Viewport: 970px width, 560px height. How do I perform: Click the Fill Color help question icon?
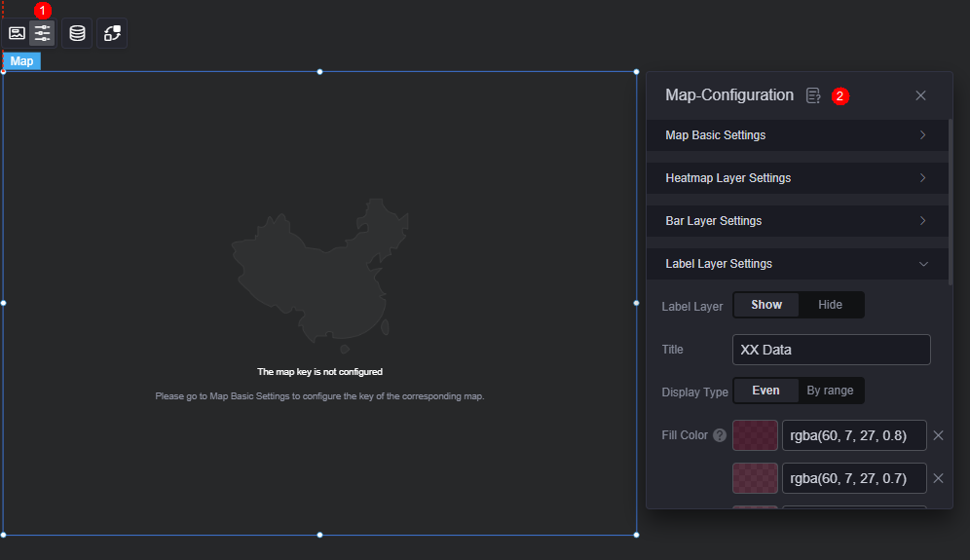pos(720,435)
